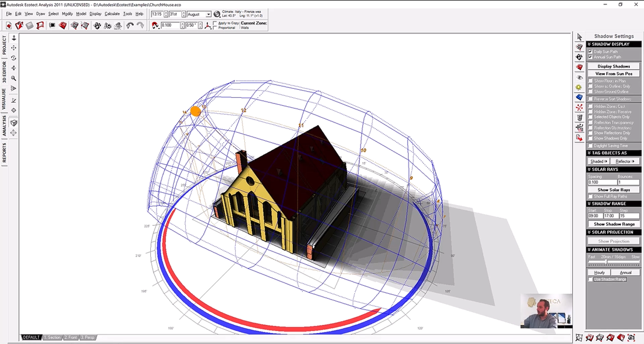Click the red export arrow panel icon
Viewport: 644px width, 344px height.
[x=579, y=138]
